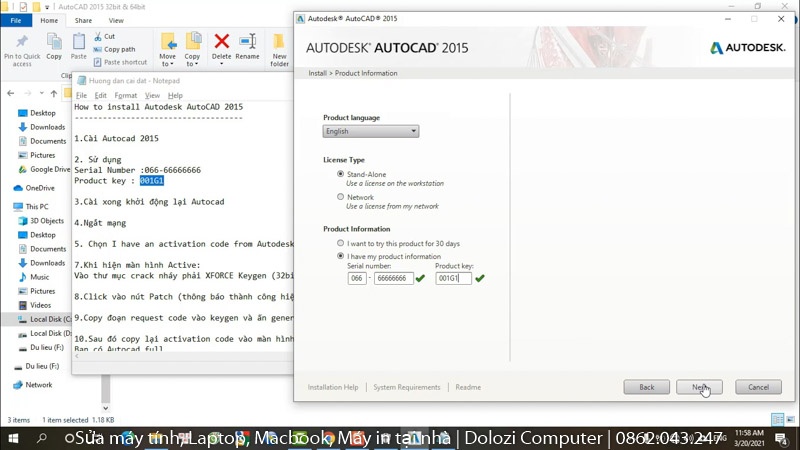800x450 pixels.
Task: Choose try this product for 30 days
Action: 340,243
